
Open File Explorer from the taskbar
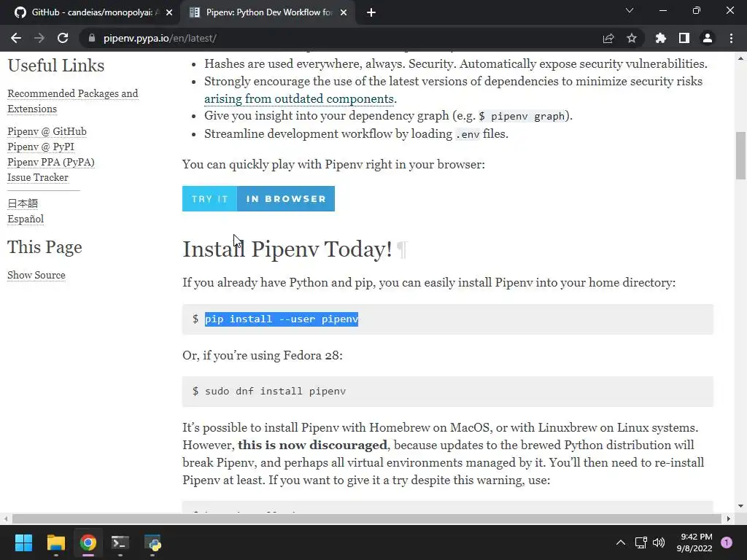click(x=55, y=542)
